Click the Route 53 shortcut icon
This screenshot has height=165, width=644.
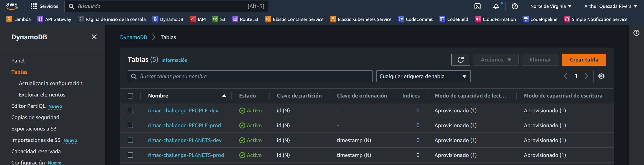(x=235, y=19)
